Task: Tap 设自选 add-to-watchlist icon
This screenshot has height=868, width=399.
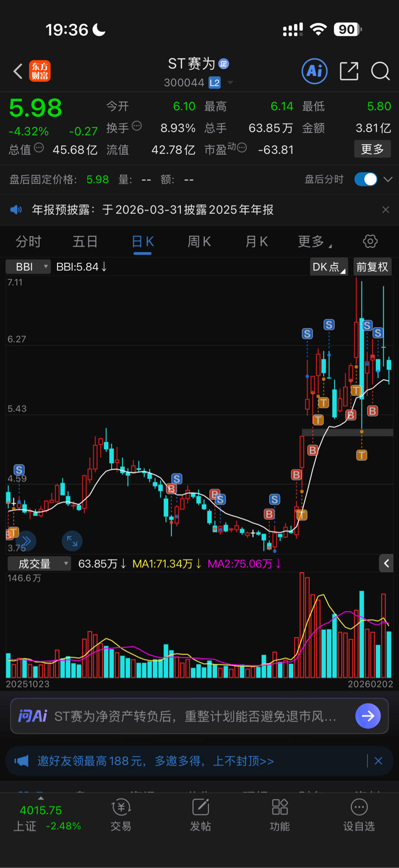Action: pos(359,807)
